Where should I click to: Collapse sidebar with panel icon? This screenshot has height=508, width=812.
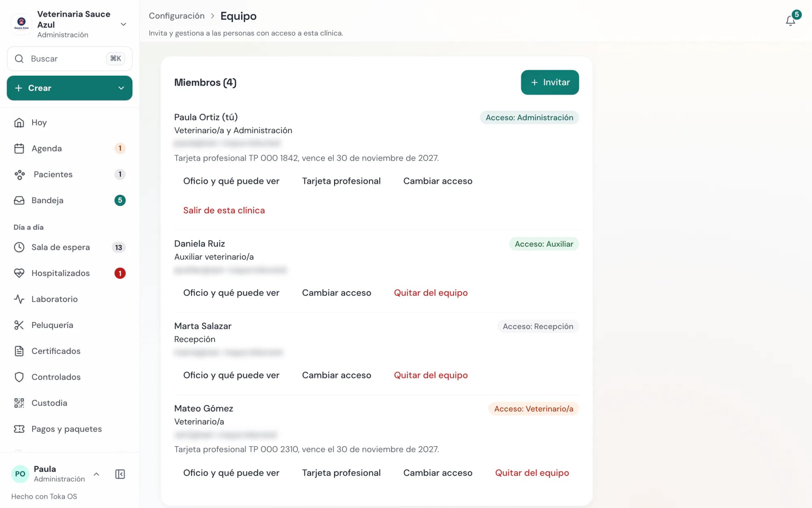point(120,474)
